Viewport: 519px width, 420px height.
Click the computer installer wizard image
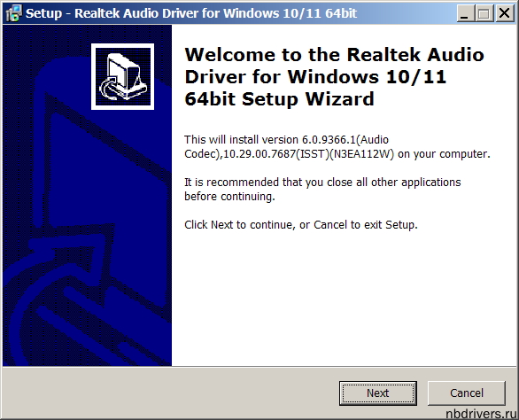(x=123, y=76)
